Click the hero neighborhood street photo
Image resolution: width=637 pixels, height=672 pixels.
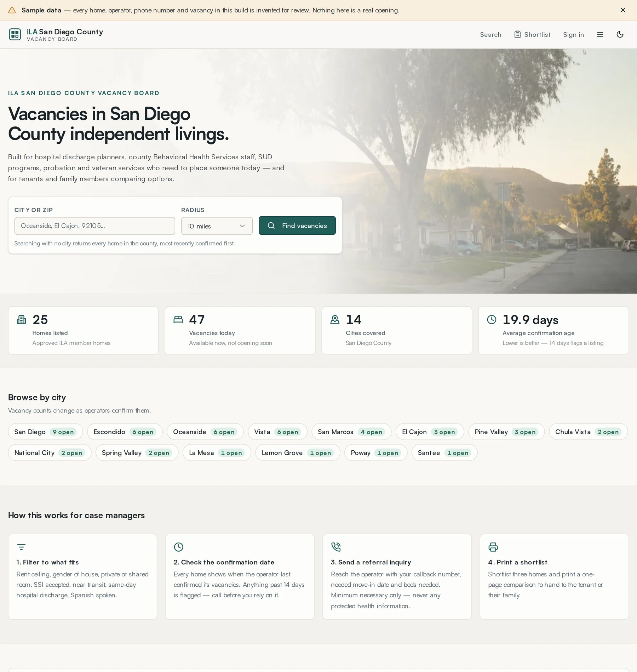(x=488, y=171)
